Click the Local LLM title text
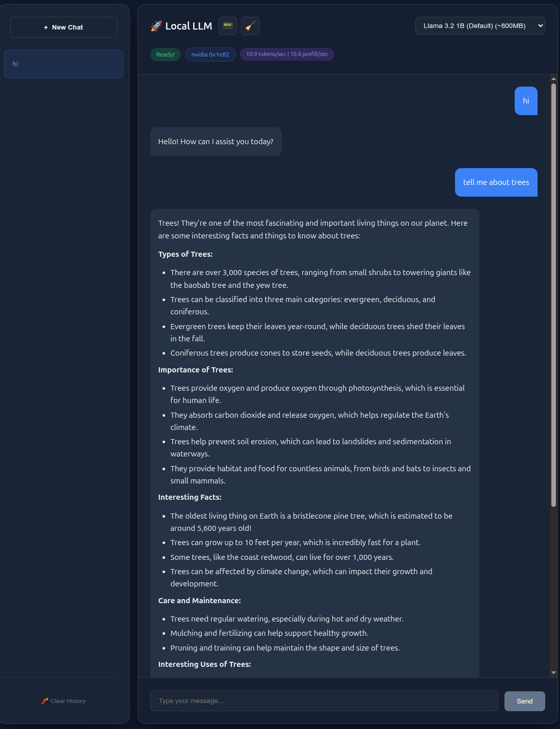 (x=189, y=26)
